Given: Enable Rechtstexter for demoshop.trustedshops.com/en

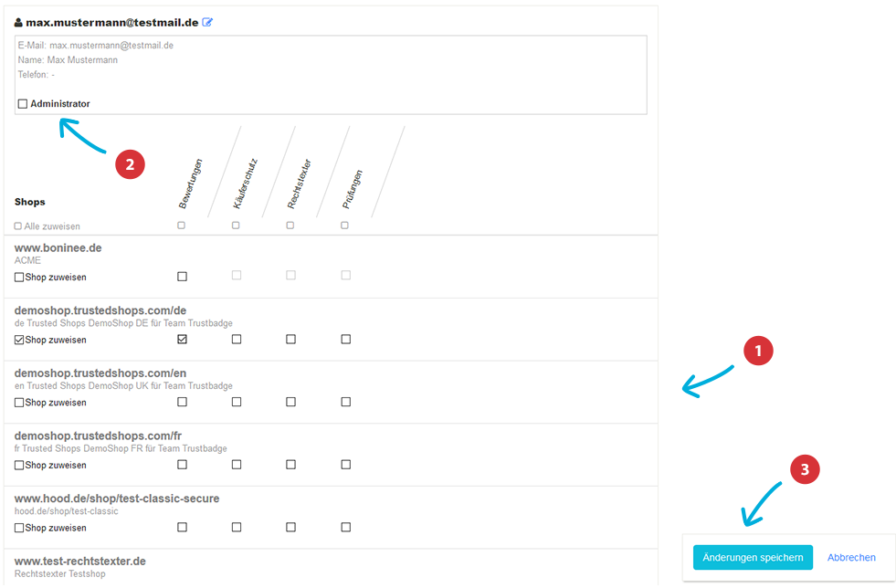Looking at the screenshot, I should (x=290, y=402).
